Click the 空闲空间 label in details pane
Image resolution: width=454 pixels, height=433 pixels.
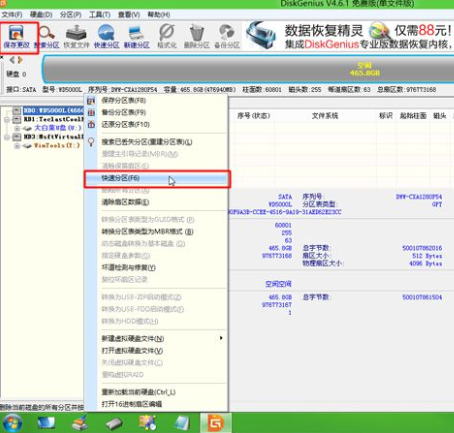278,284
